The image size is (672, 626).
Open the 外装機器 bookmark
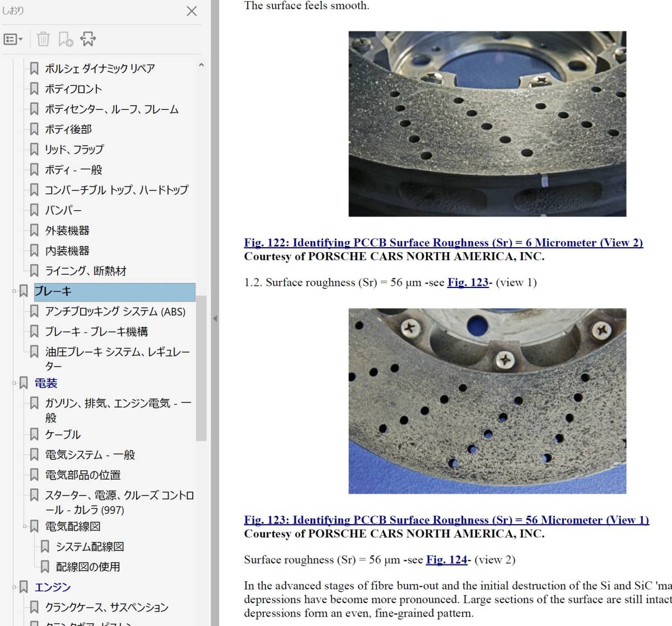[67, 230]
